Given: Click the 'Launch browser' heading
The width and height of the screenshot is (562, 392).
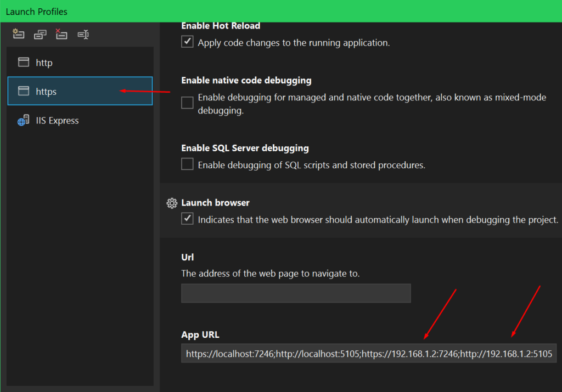Looking at the screenshot, I should [215, 203].
